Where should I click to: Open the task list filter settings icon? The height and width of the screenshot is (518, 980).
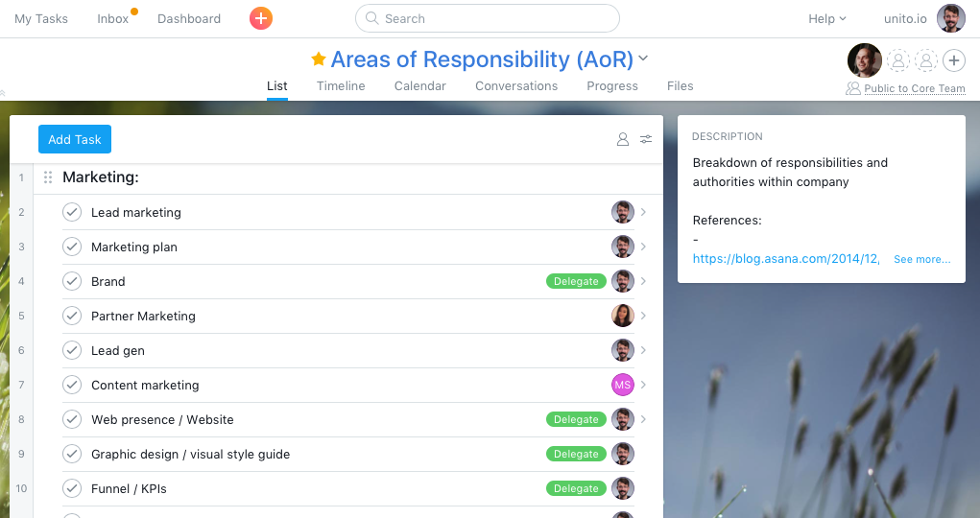pyautogui.click(x=646, y=139)
